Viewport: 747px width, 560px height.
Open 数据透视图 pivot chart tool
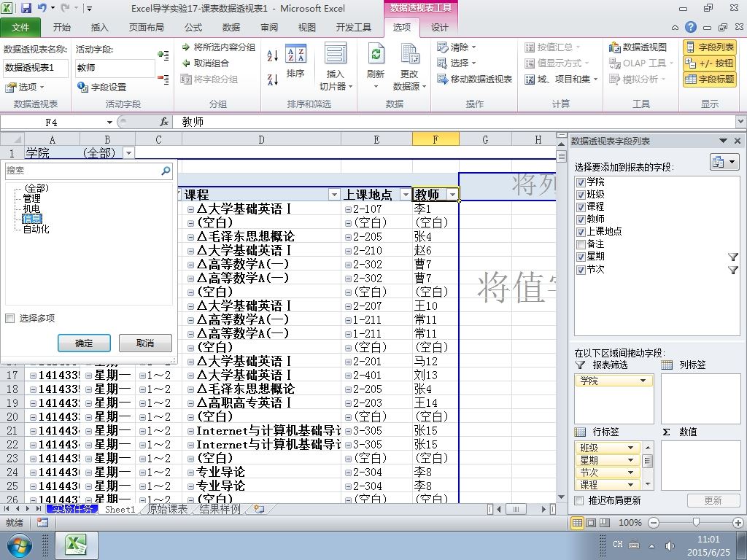pyautogui.click(x=638, y=47)
